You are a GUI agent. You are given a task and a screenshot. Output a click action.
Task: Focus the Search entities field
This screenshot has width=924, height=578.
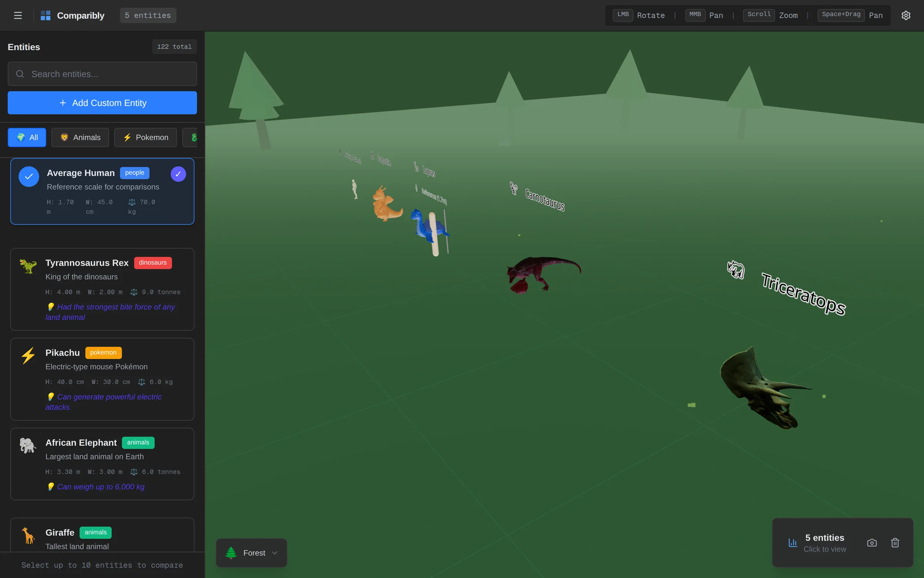tap(102, 74)
